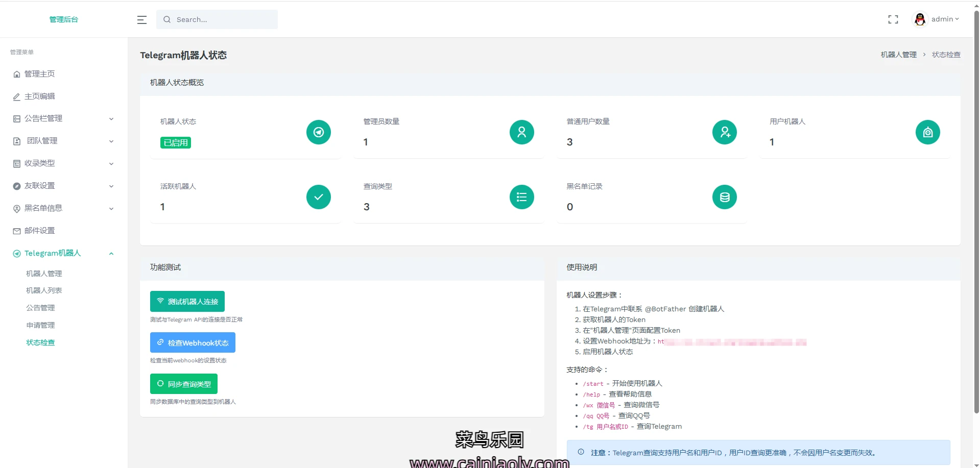980x468 pixels.
Task: Click the 管理后台 logo link
Action: tap(64, 19)
